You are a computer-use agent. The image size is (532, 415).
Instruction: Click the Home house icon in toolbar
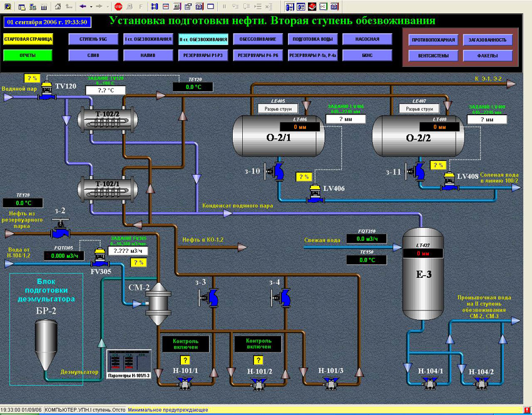tap(58, 6)
